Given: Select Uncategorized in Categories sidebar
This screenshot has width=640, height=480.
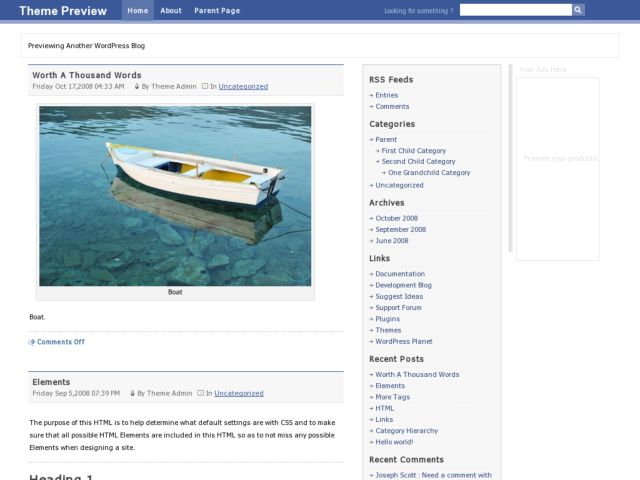Looking at the screenshot, I should pos(400,185).
